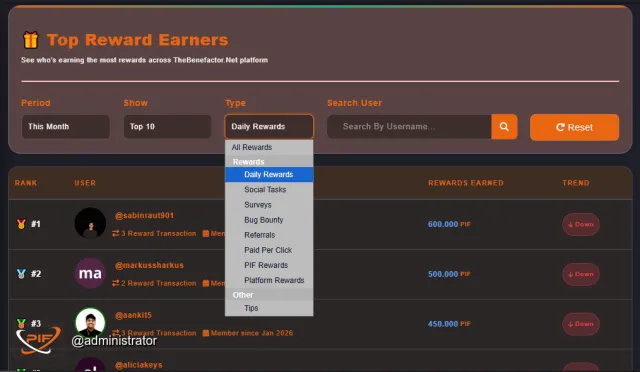Select Referrals from the dropdown list
Screen dimensions: 640x372
coord(269,235)
